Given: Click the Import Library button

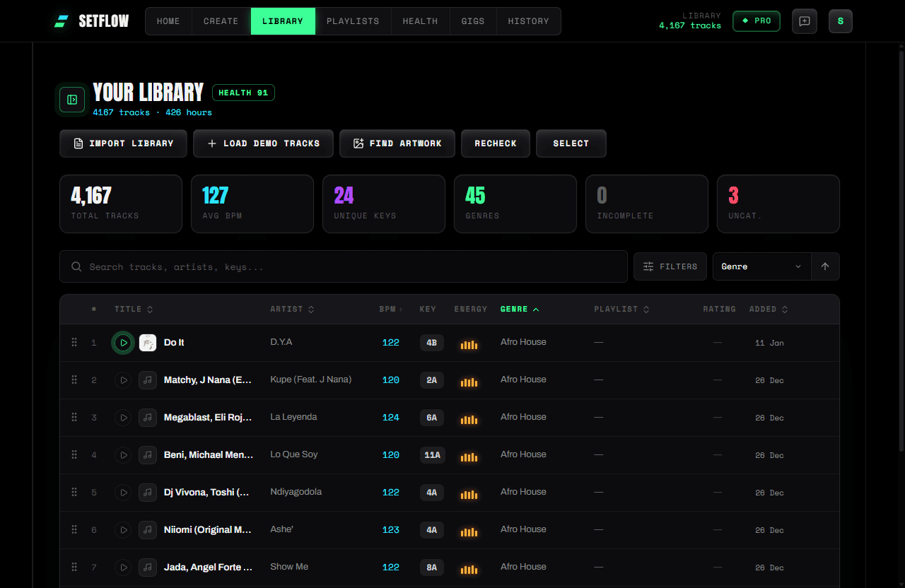Looking at the screenshot, I should click(123, 143).
